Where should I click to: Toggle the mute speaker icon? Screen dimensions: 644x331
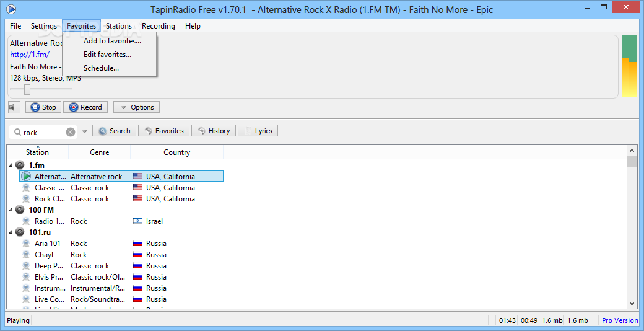14,107
